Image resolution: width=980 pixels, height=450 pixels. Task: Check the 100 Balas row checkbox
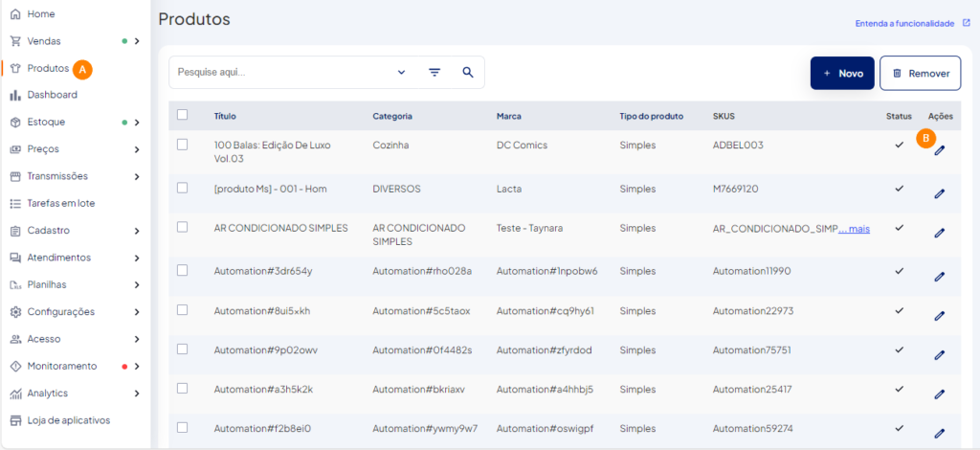183,145
